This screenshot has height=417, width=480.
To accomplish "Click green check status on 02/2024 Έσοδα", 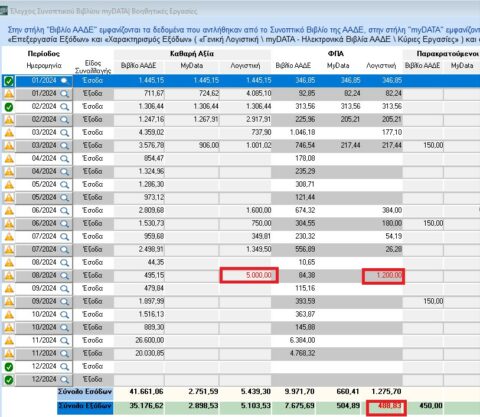I will pyautogui.click(x=9, y=107).
